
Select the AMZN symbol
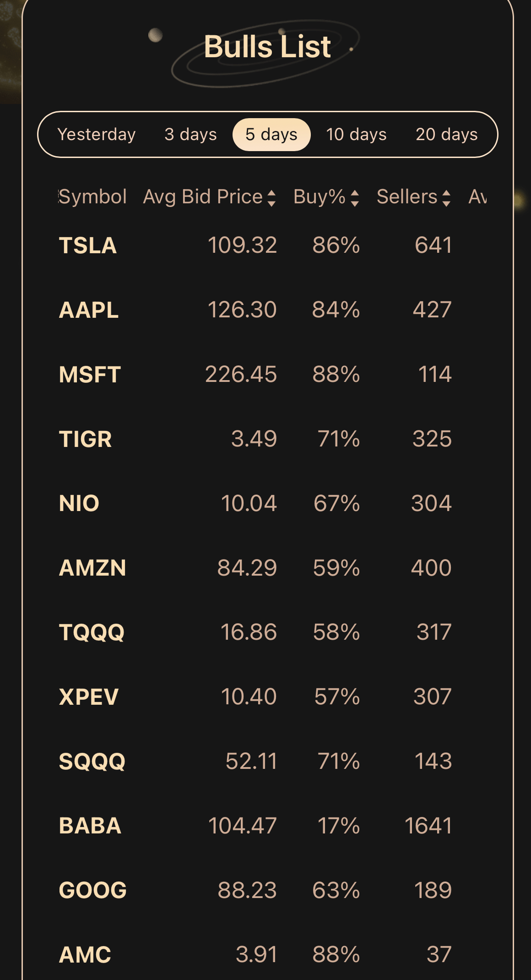click(92, 568)
